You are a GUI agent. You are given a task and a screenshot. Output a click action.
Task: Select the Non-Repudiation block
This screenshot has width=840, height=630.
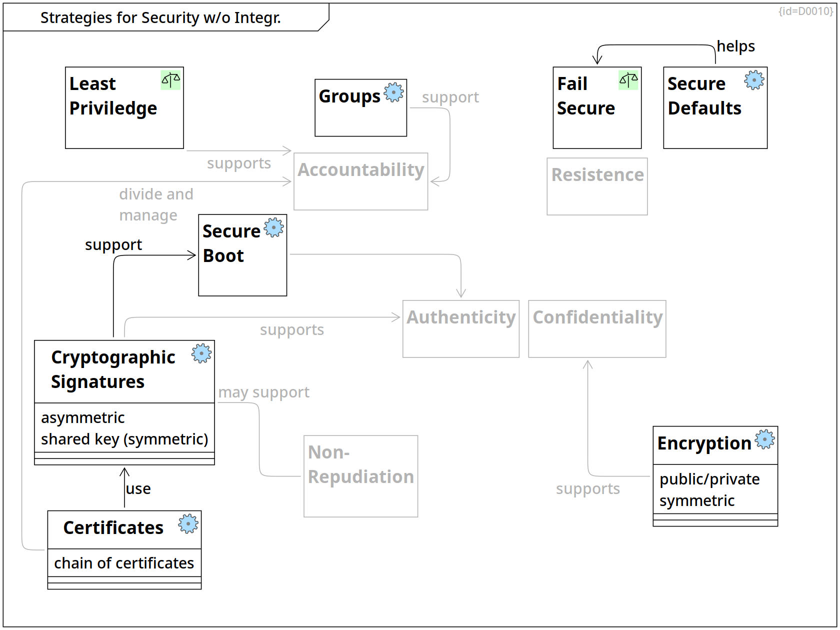tap(360, 475)
